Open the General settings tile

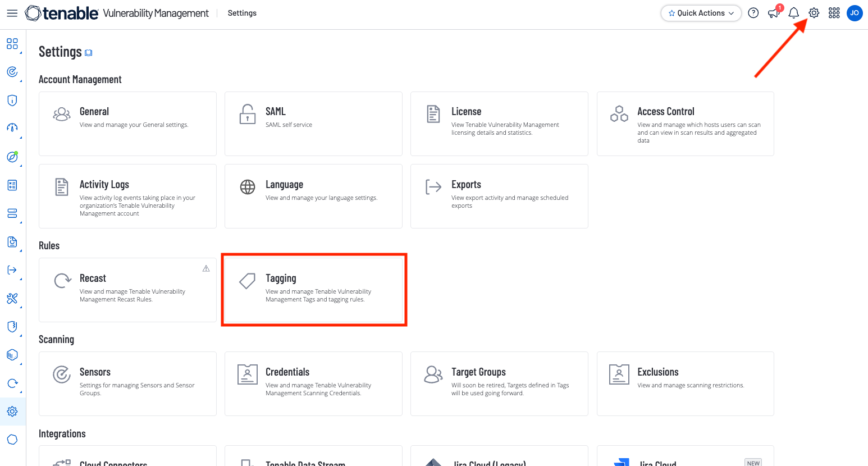(127, 124)
